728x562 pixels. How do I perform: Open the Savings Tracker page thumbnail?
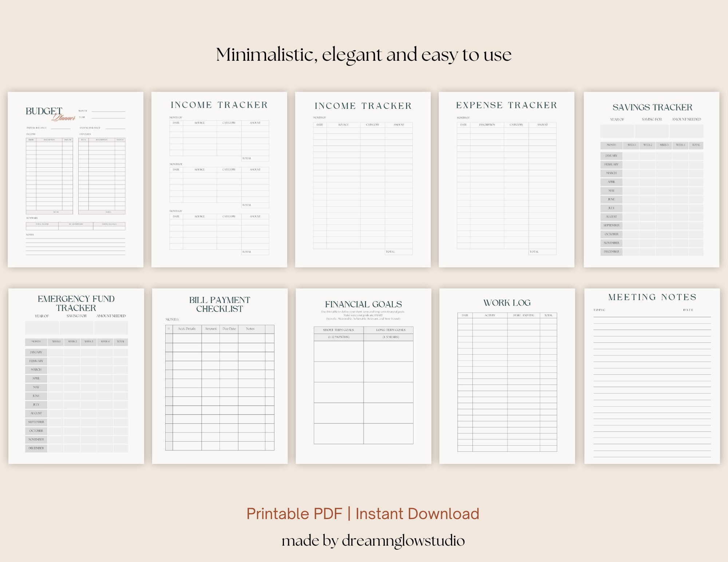(652, 178)
